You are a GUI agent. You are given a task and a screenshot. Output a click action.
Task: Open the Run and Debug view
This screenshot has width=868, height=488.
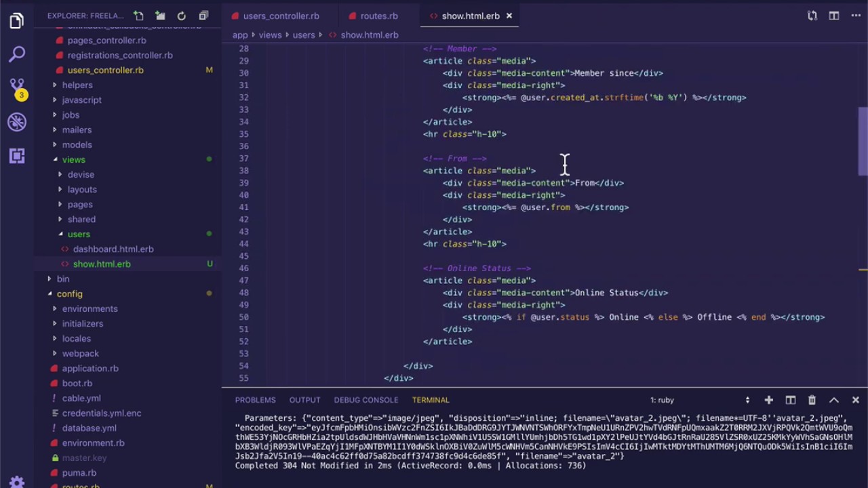click(x=17, y=122)
